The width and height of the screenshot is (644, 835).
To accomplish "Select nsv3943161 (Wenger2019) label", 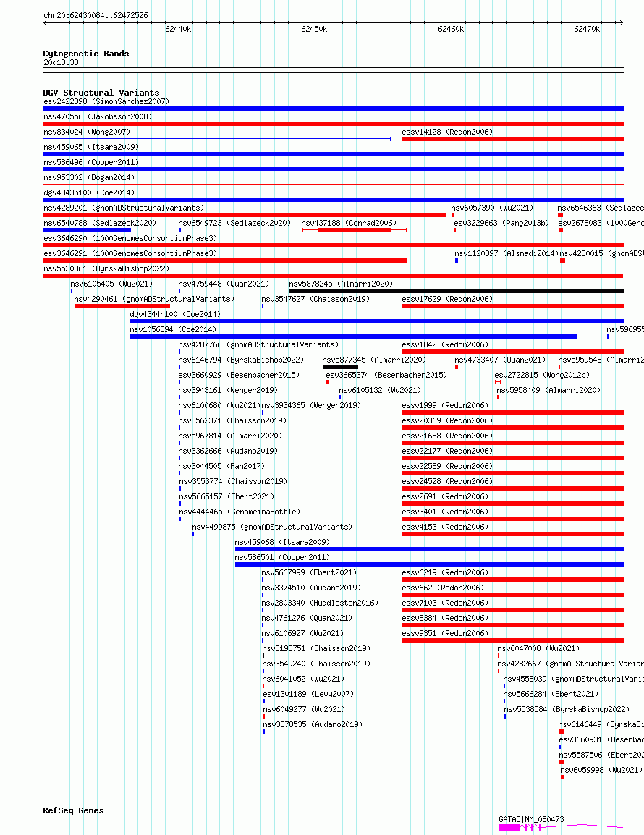I will pyautogui.click(x=228, y=390).
